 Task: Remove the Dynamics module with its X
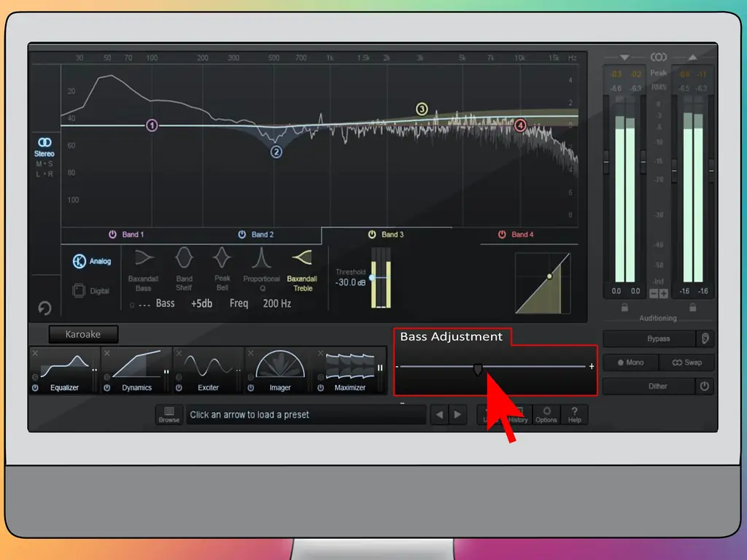click(107, 354)
